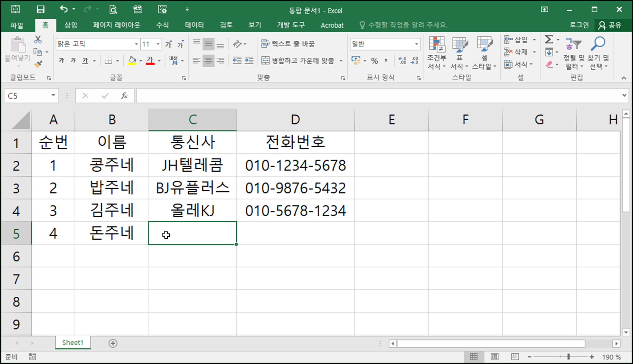Click 로그인 (Sign in)
The width and height of the screenshot is (633, 364).
click(579, 25)
